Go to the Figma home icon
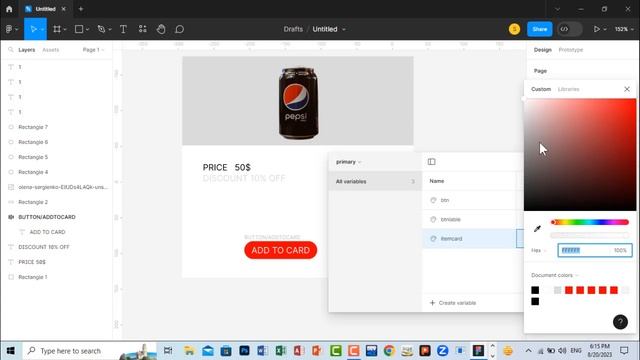 pyautogui.click(x=9, y=9)
